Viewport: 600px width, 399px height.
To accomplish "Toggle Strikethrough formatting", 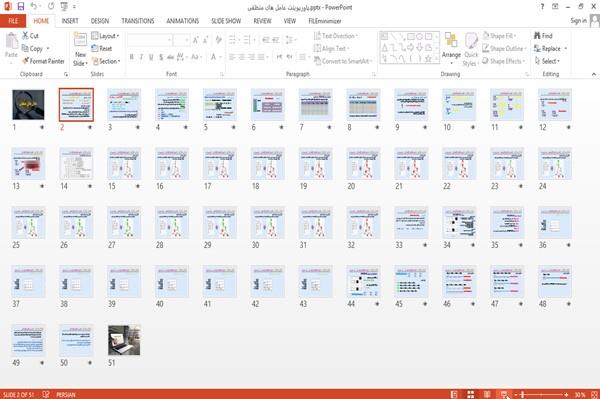I will click(170, 57).
